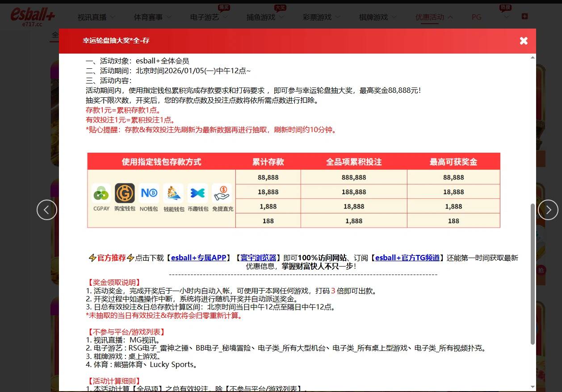
Task: Open the 棋牌游戏 menu item
Action: (373, 17)
